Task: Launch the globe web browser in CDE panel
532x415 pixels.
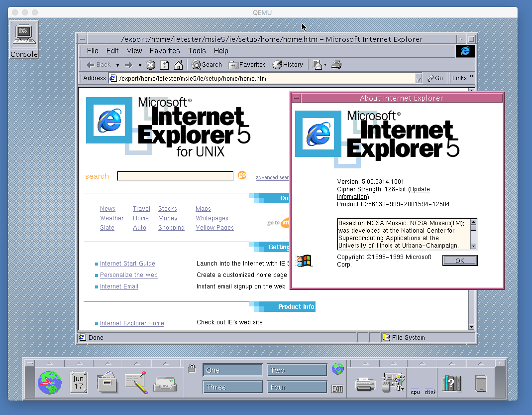Action: click(x=50, y=383)
